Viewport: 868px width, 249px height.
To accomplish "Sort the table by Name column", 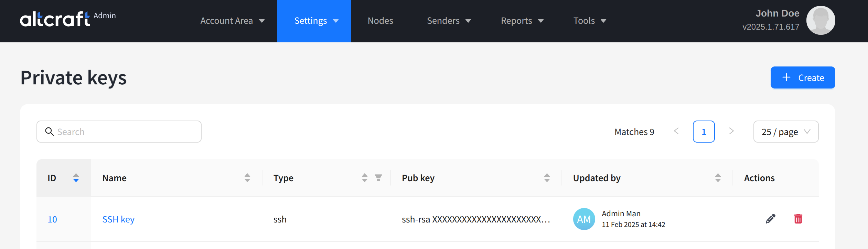I will 247,178.
